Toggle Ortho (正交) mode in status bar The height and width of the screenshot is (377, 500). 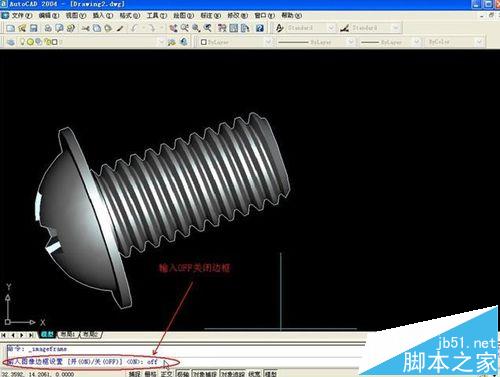tap(166, 374)
